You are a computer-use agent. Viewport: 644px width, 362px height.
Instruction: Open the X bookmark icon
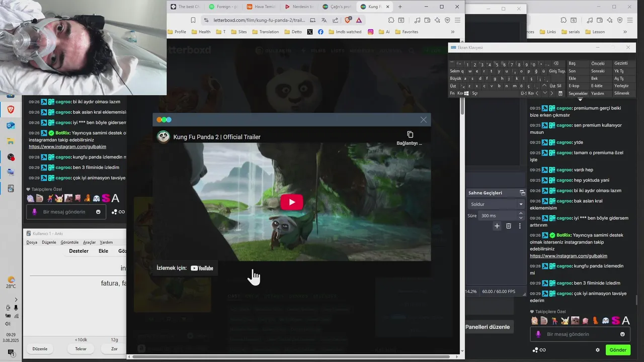(309, 32)
